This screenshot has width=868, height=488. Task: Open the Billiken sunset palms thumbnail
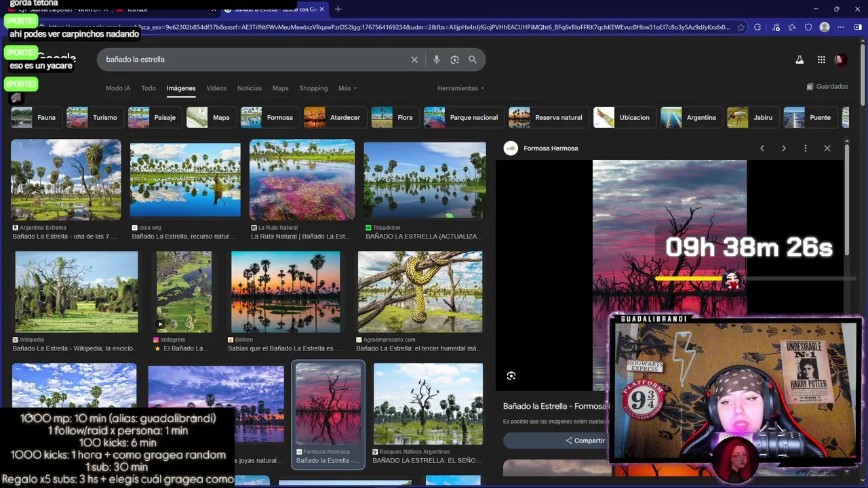[285, 292]
